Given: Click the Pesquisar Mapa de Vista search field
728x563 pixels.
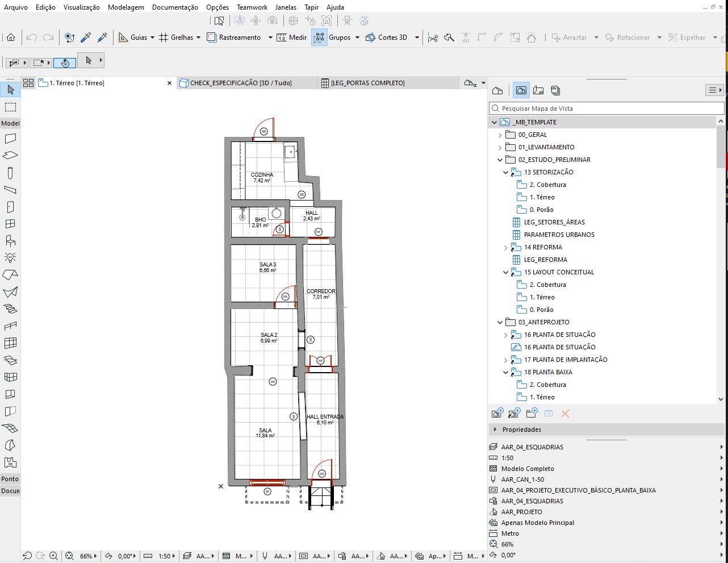Looking at the screenshot, I should 606,109.
